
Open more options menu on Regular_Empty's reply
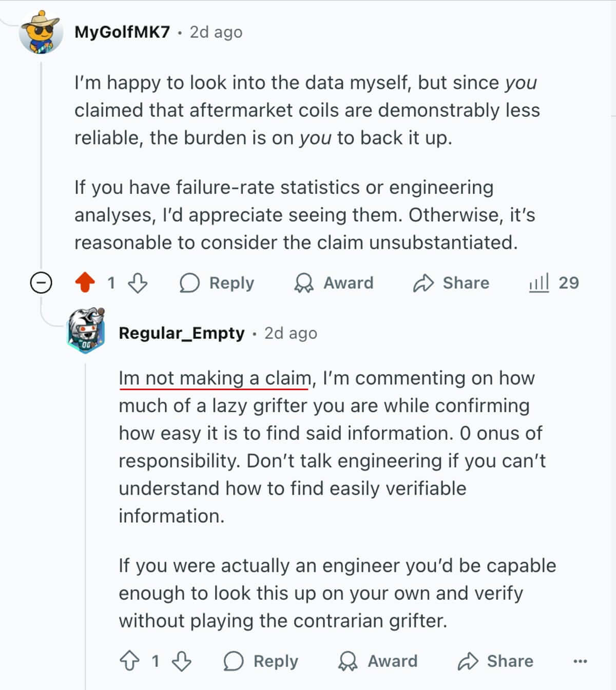pyautogui.click(x=580, y=661)
